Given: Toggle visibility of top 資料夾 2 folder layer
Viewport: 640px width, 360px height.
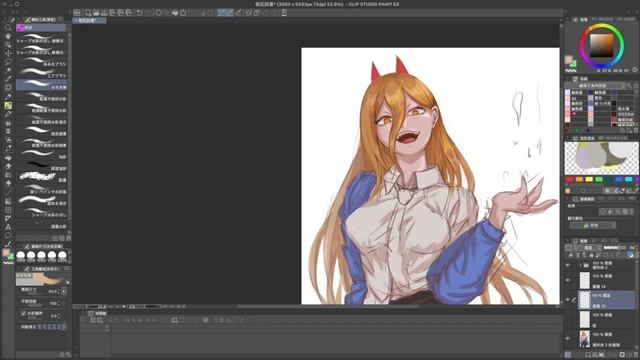Looking at the screenshot, I should (x=568, y=265).
